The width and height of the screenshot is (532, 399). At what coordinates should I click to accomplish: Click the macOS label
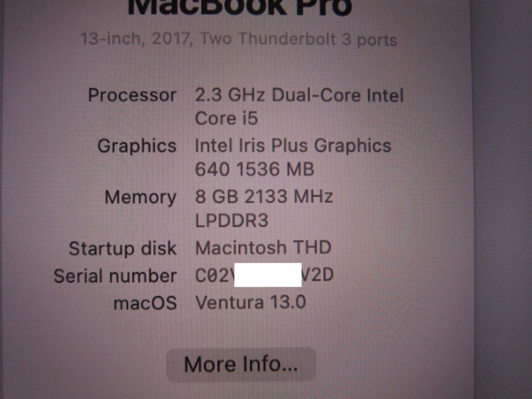145,303
